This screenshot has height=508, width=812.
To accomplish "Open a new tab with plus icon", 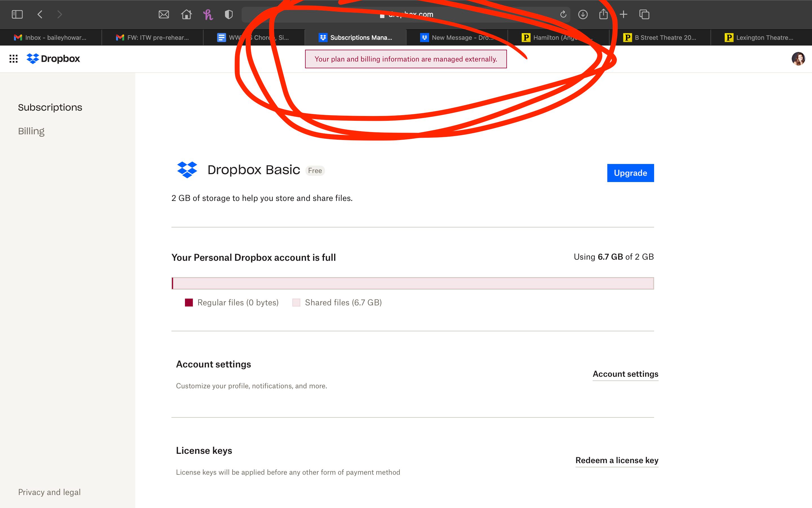I will pyautogui.click(x=623, y=14).
